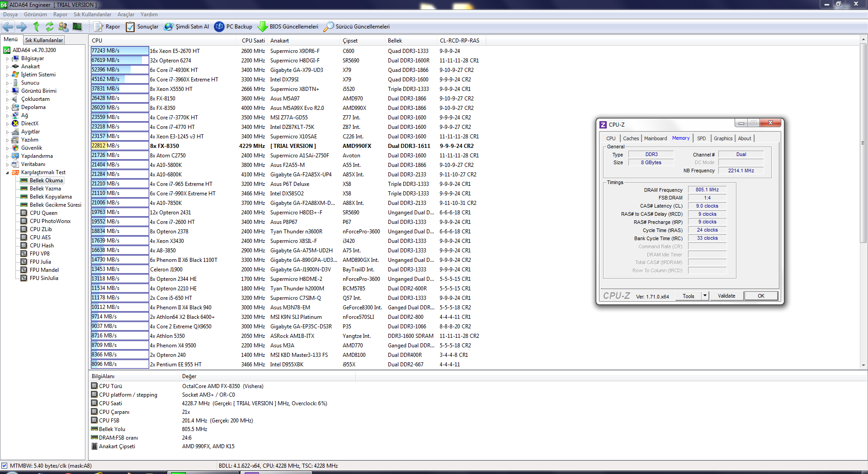Expand the Aygıtlar tree node

pos(8,132)
